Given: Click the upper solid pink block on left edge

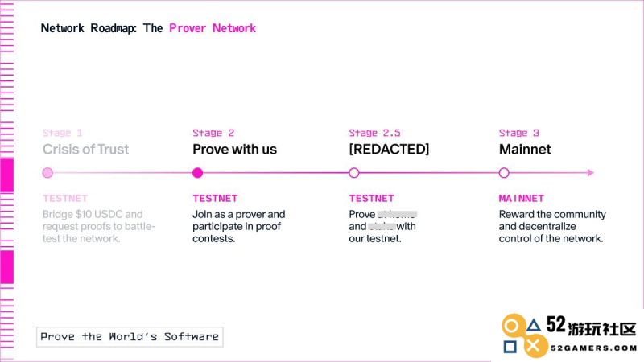Looking at the screenshot, I should [x=7, y=175].
